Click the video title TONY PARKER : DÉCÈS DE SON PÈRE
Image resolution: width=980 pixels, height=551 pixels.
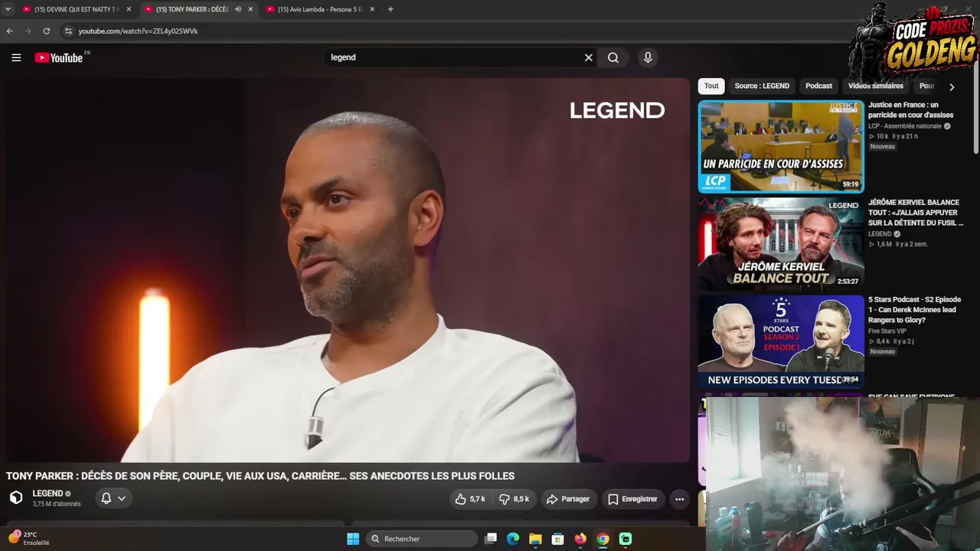(260, 476)
